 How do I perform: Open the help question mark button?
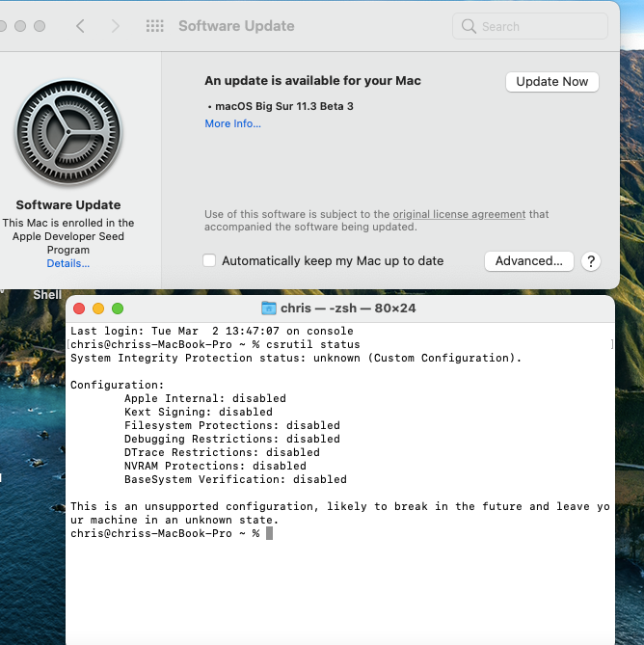tap(591, 261)
